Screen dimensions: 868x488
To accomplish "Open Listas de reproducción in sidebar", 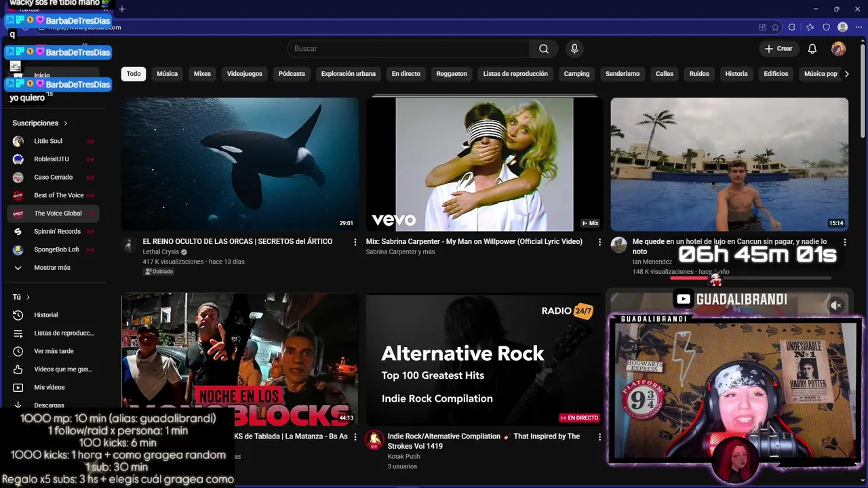I will click(x=53, y=333).
